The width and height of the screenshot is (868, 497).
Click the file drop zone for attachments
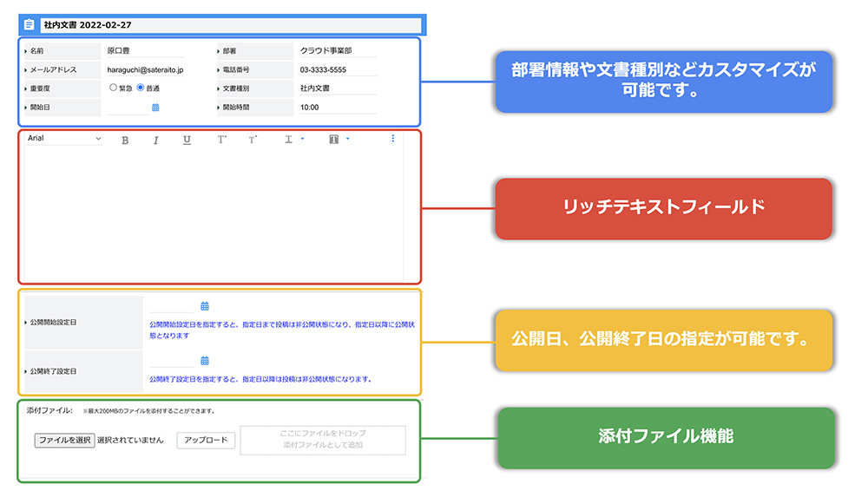[x=323, y=440]
